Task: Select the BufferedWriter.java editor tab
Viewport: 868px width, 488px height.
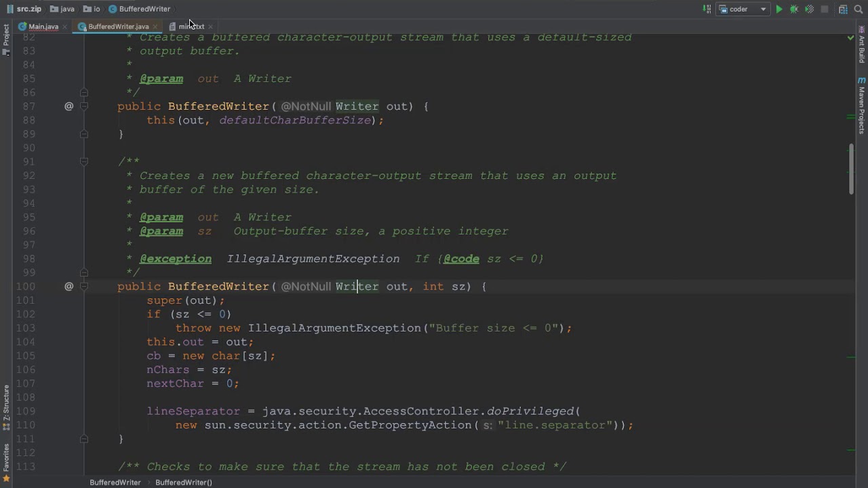Action: (118, 26)
